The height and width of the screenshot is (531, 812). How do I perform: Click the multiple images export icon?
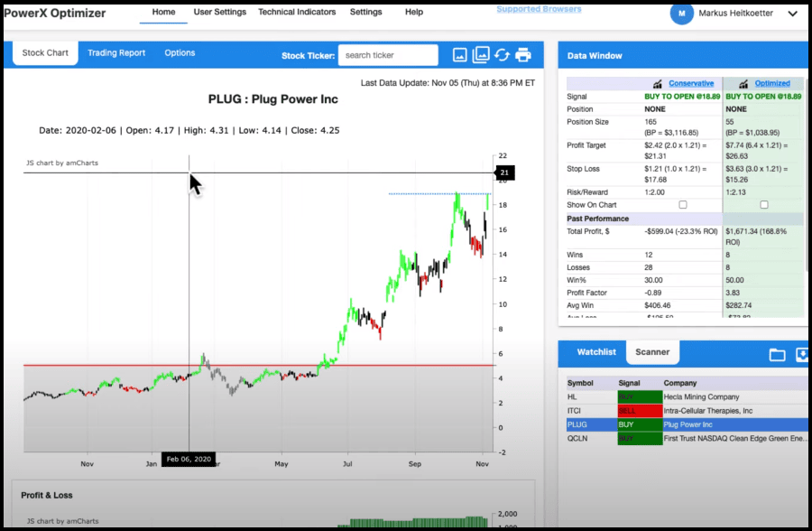click(x=481, y=55)
